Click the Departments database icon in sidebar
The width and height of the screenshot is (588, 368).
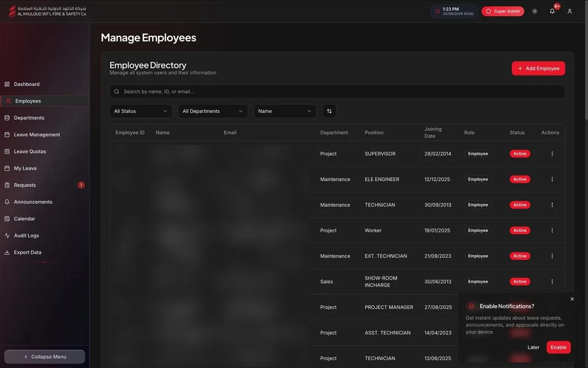(7, 118)
